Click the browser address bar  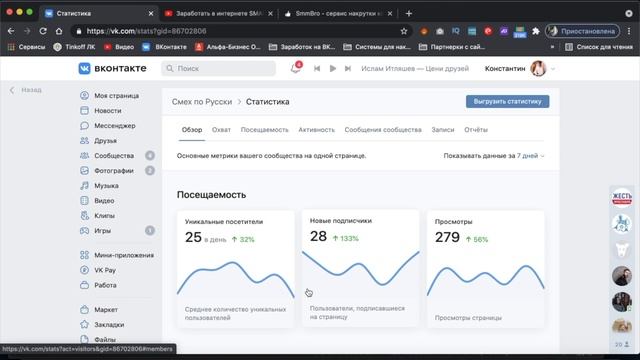pos(241,31)
